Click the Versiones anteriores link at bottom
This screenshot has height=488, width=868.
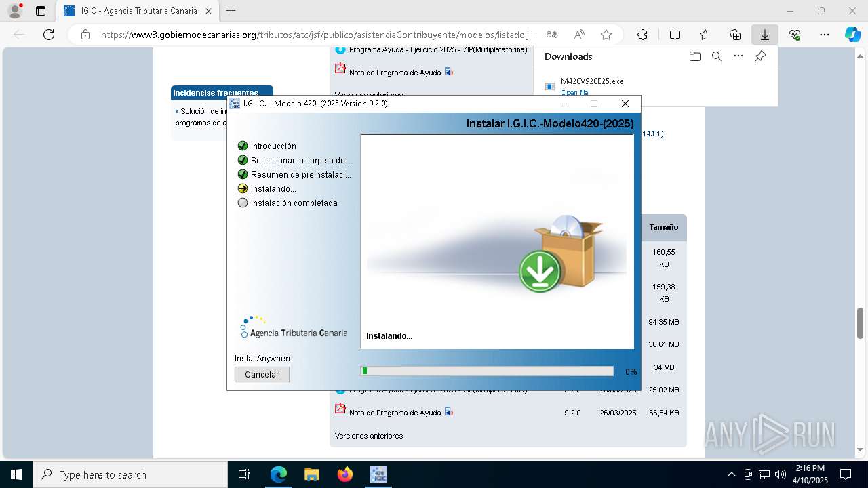(369, 436)
